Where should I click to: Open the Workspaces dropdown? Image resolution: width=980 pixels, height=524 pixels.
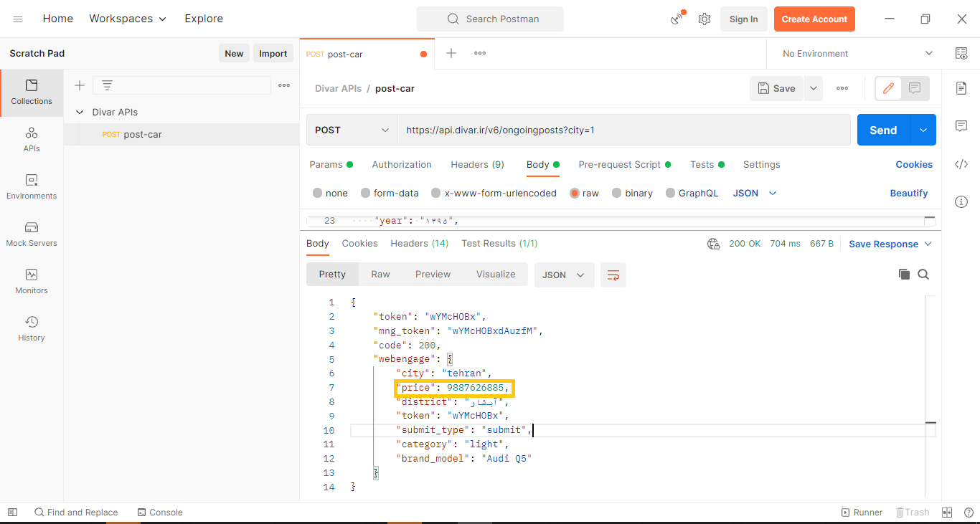[128, 19]
